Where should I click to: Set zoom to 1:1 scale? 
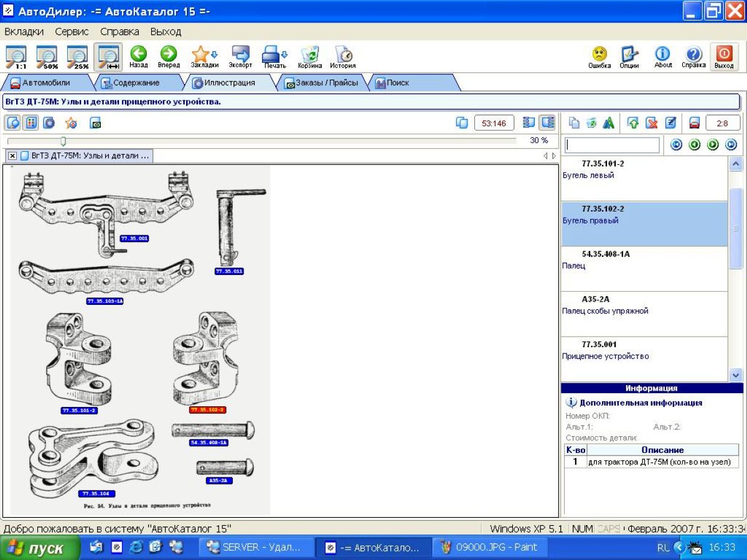click(17, 56)
